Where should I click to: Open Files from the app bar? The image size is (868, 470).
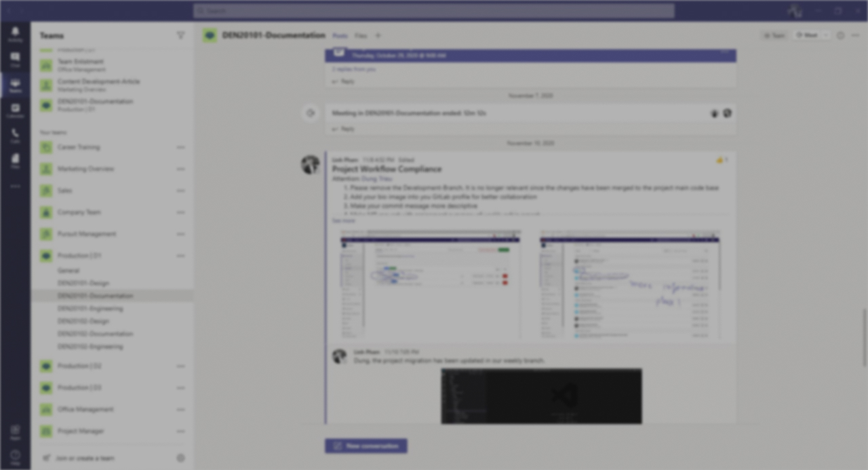15,161
